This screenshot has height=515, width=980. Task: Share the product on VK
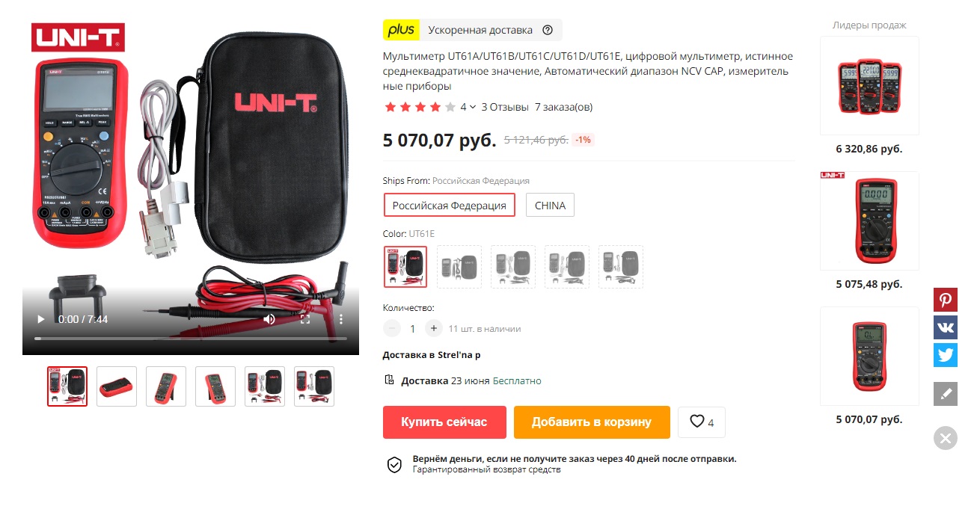(x=946, y=327)
